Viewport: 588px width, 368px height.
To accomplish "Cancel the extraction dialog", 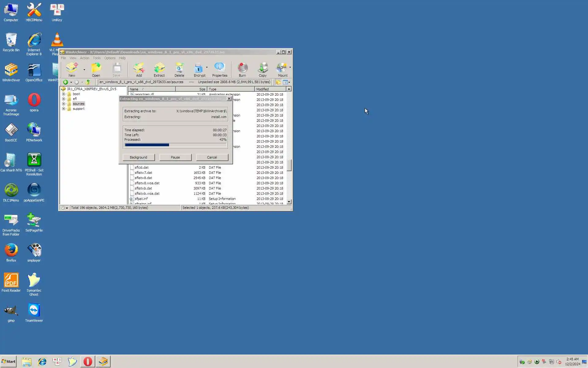I will coord(212,157).
